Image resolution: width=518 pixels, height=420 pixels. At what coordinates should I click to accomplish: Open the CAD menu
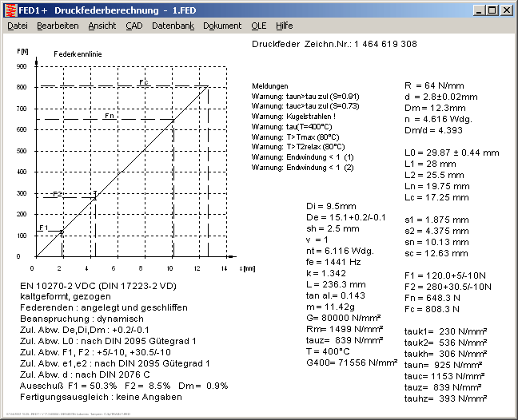click(134, 26)
